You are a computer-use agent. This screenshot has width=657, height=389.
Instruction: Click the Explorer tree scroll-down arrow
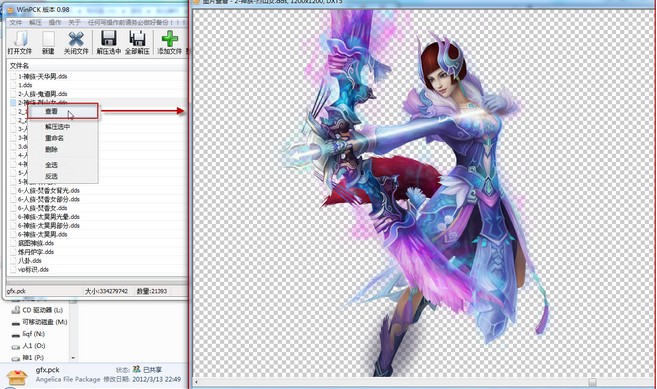[73, 358]
